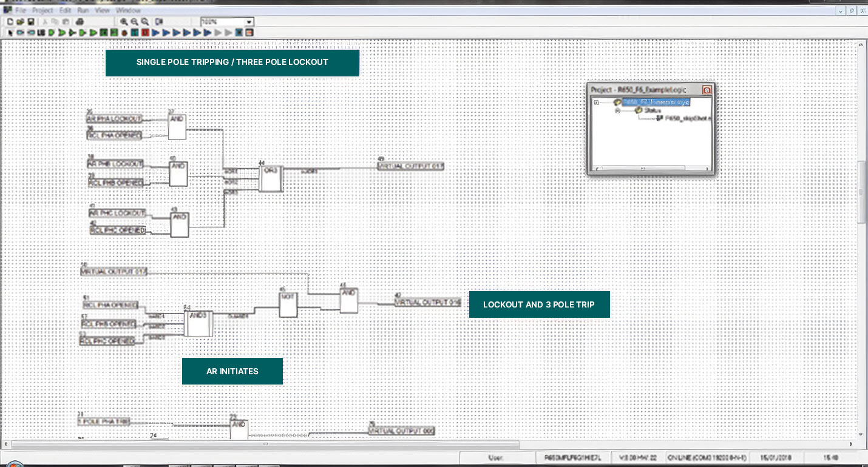Image resolution: width=868 pixels, height=467 pixels.
Task: Select the VIRTUAL OUTPUT 016 block
Action: [428, 302]
